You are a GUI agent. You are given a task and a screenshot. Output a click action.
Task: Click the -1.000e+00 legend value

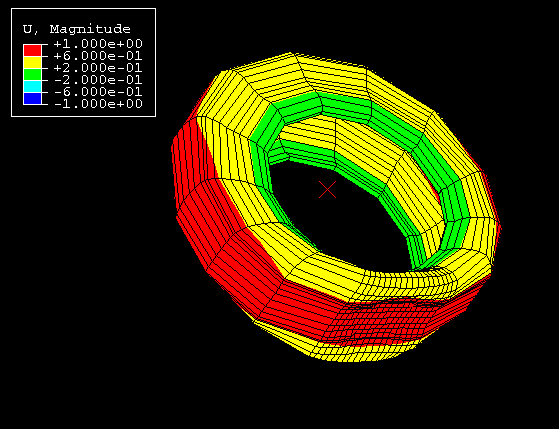98,104
